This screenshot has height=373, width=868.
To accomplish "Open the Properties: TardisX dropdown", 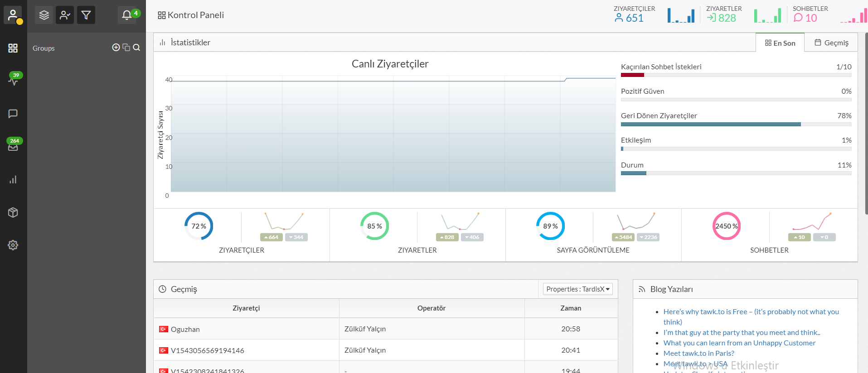I will click(x=578, y=289).
